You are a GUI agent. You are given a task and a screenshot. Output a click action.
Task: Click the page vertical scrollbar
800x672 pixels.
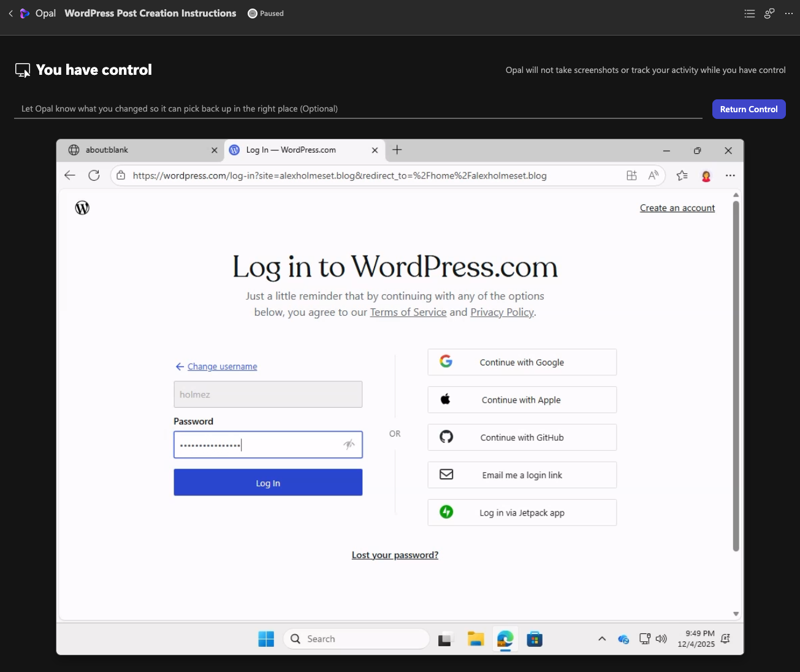point(736,374)
